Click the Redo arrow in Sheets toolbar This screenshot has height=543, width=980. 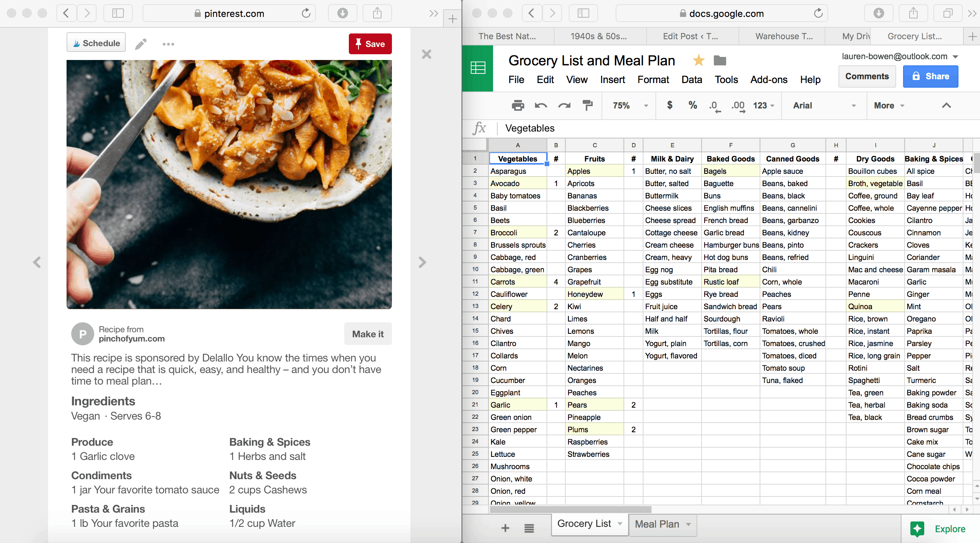(564, 105)
